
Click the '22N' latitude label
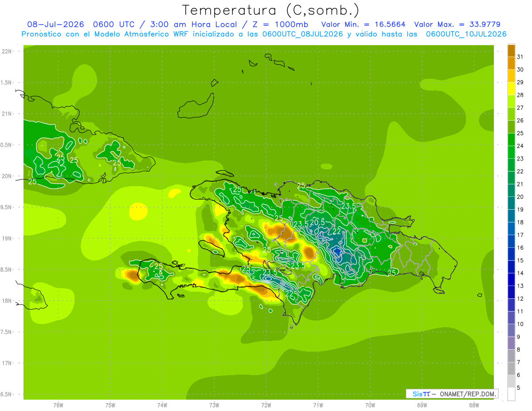pyautogui.click(x=7, y=51)
